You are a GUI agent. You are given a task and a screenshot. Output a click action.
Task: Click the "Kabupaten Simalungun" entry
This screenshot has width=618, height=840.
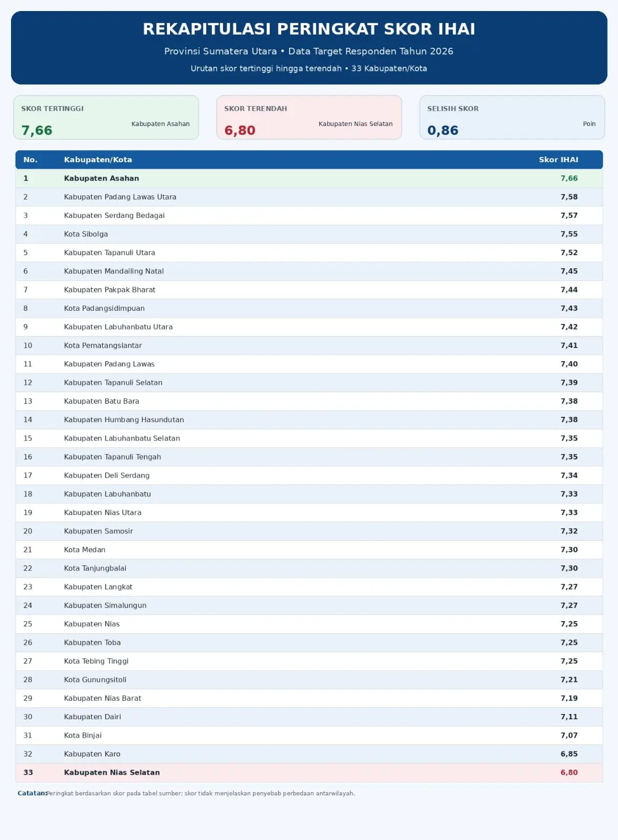click(x=105, y=605)
